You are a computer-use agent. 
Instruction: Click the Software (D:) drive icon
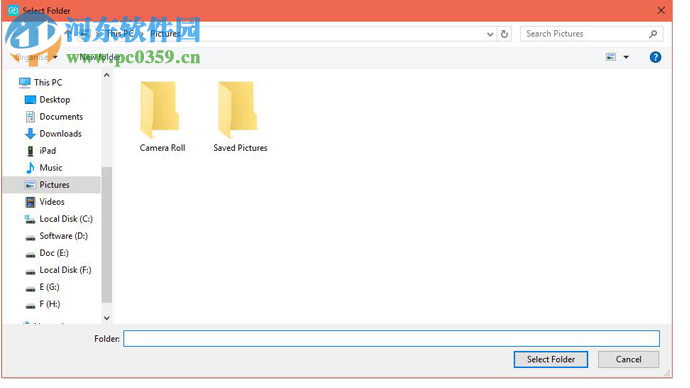coord(30,238)
